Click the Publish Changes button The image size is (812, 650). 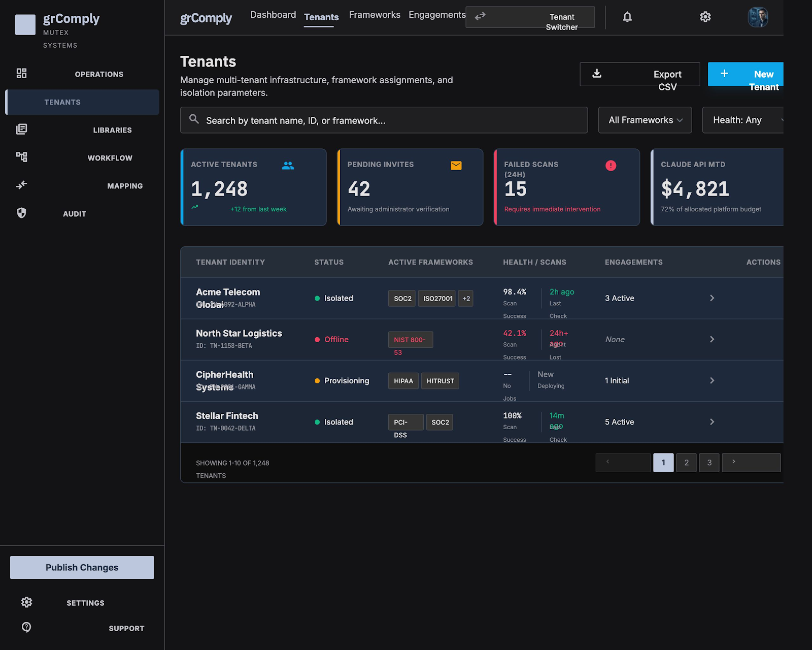pos(82,567)
